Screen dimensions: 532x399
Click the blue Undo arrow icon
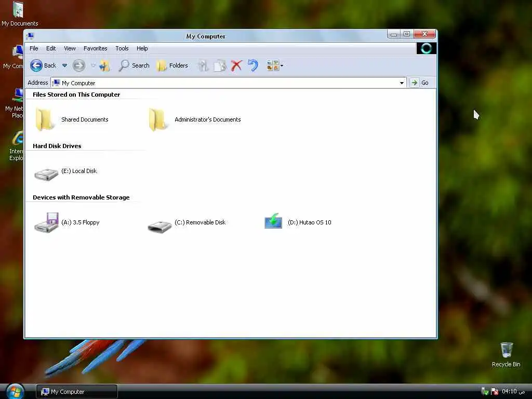coord(253,65)
